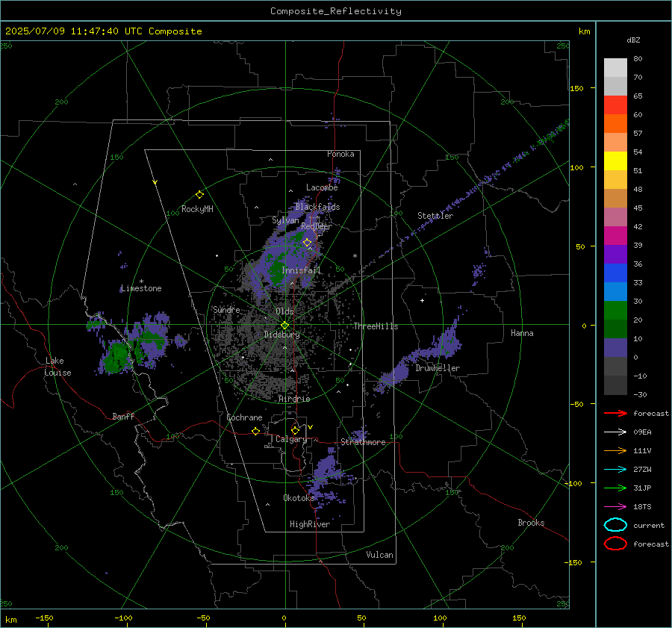Choose the bright green 20-30 dBZ swatch
Screen dimensions: 672x628
(x=615, y=311)
